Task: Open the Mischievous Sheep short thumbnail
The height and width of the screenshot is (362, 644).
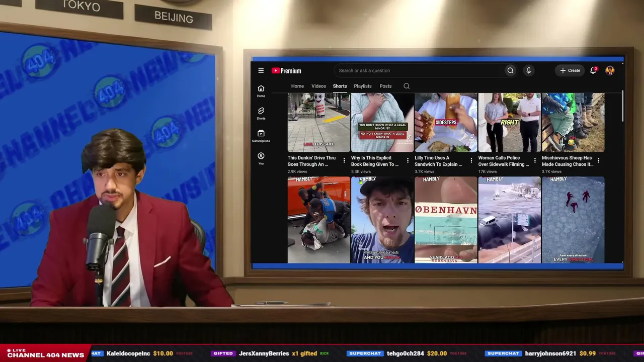Action: (x=573, y=123)
